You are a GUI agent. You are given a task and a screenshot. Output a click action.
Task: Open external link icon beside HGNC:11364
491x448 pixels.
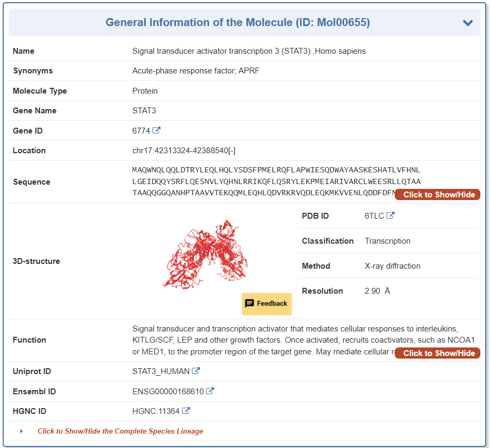(186, 411)
